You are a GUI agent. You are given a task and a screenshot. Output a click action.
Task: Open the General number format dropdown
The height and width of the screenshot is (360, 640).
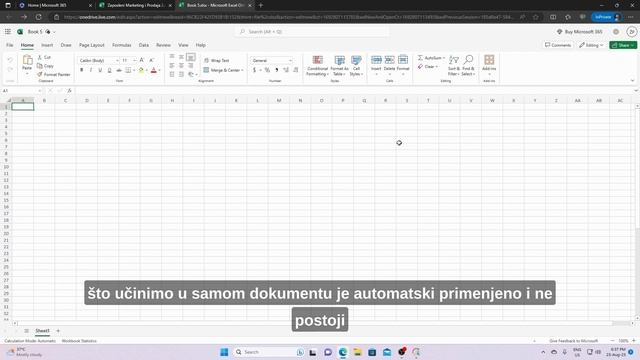(290, 60)
